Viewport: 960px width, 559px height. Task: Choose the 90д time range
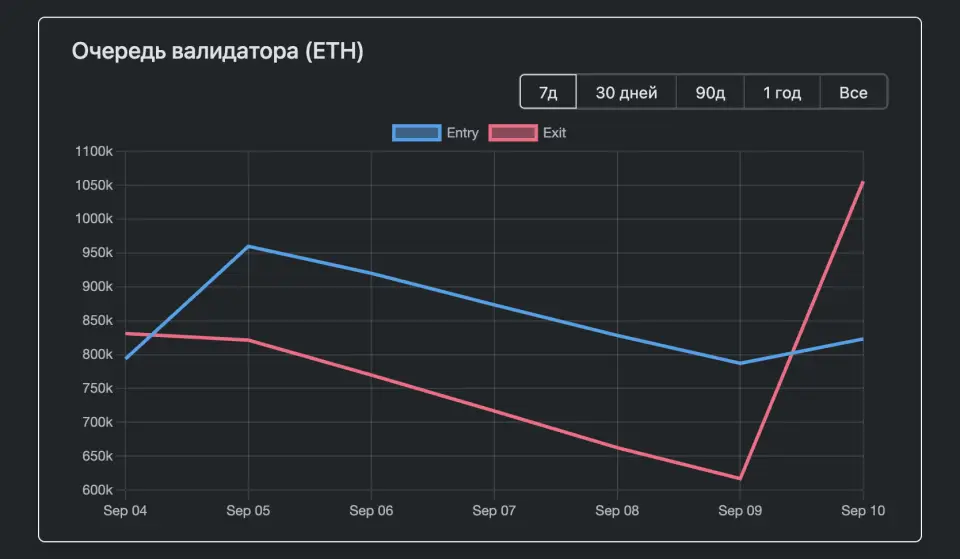click(x=710, y=93)
